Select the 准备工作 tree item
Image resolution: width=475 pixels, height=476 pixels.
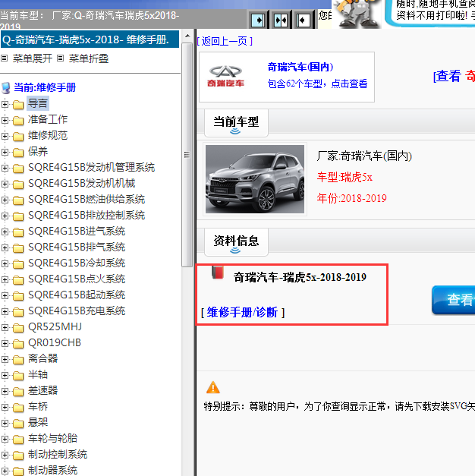coord(48,119)
